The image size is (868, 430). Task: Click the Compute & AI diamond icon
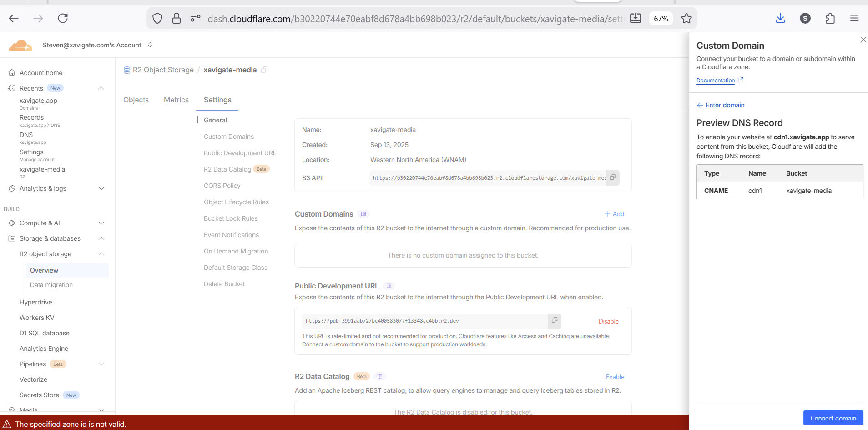pos(12,223)
